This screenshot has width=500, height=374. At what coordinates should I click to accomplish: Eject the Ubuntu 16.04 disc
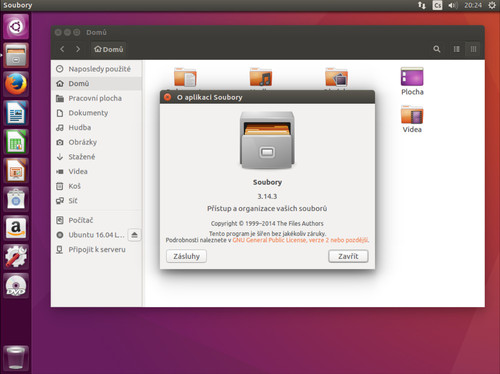click(x=134, y=235)
